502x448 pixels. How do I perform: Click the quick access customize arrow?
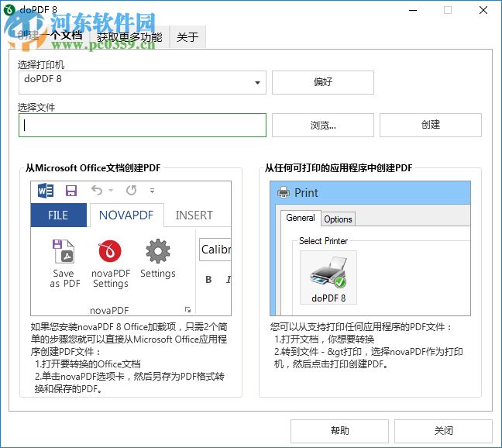coord(152,191)
